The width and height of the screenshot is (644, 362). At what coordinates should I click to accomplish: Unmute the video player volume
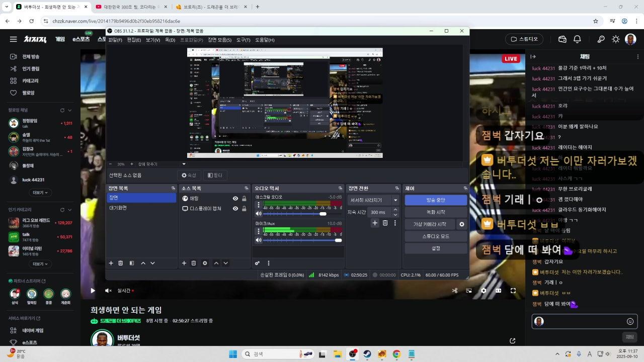(108, 291)
